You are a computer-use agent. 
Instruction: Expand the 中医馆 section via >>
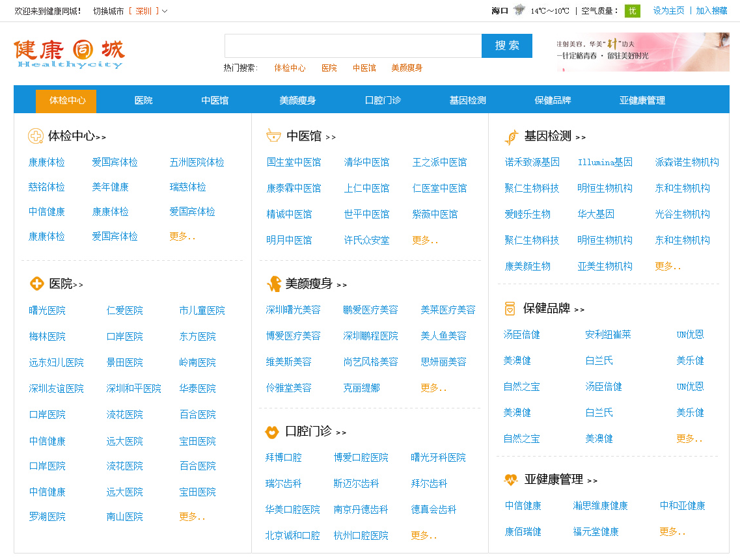331,136
